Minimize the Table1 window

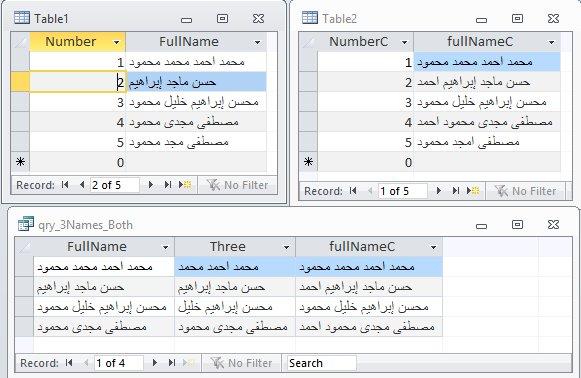coord(186,19)
